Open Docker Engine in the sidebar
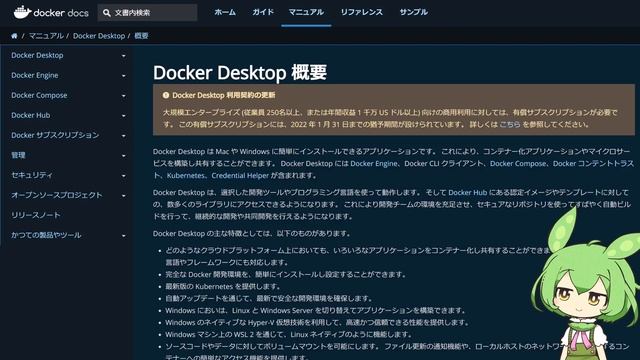Viewport: 640px width, 360px height. [35, 75]
